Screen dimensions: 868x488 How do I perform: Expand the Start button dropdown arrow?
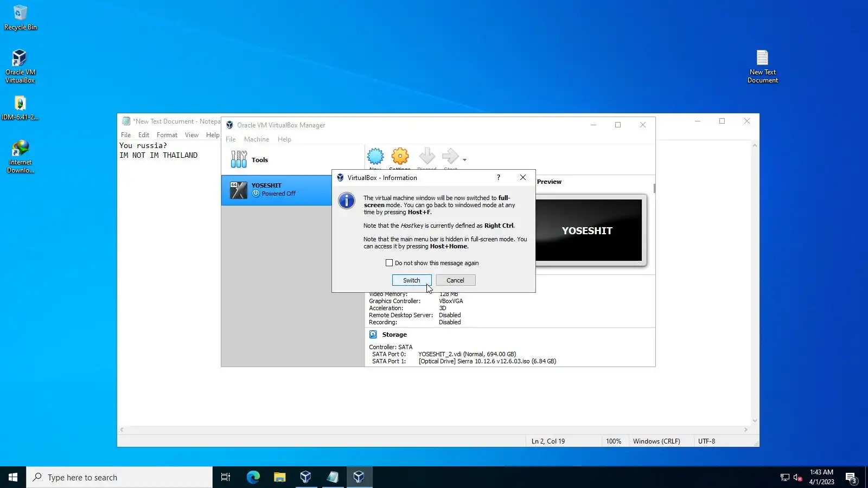pos(464,160)
